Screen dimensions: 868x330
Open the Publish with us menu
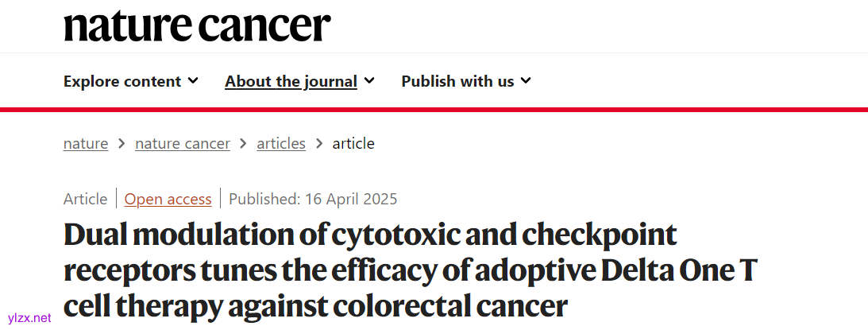[457, 81]
